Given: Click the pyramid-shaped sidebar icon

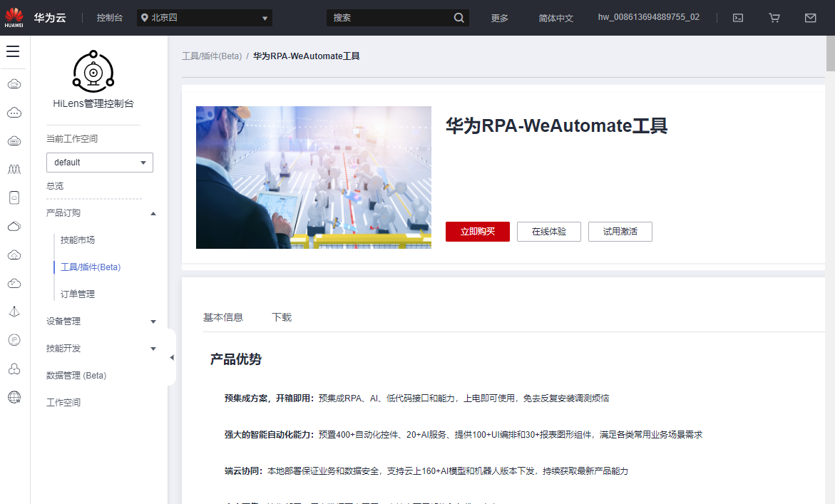Looking at the screenshot, I should click(x=14, y=312).
